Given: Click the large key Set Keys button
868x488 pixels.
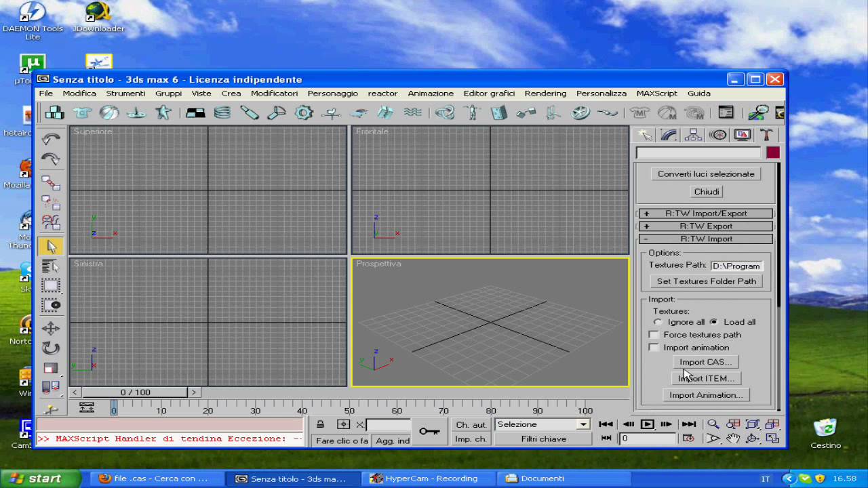Looking at the screenshot, I should click(429, 431).
